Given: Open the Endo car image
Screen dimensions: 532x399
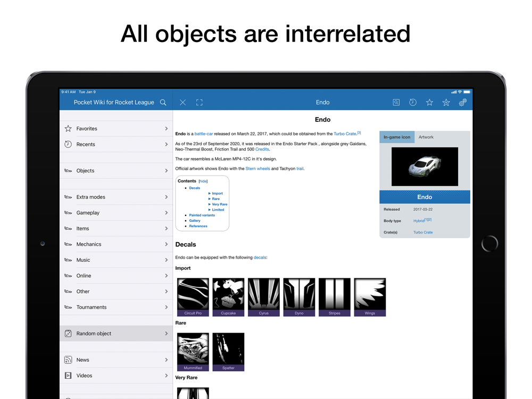Looking at the screenshot, I should 425,167.
